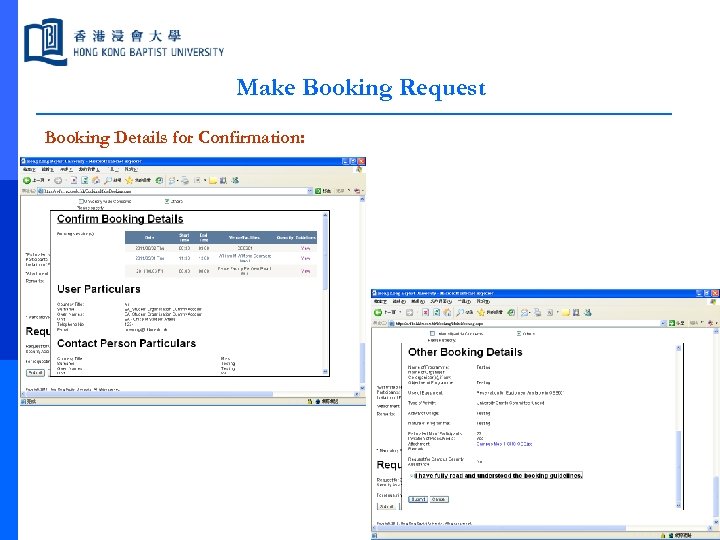720x540 pixels.
Task: Click Mail icon in Confirm Booking Details browser
Action: tap(172, 181)
